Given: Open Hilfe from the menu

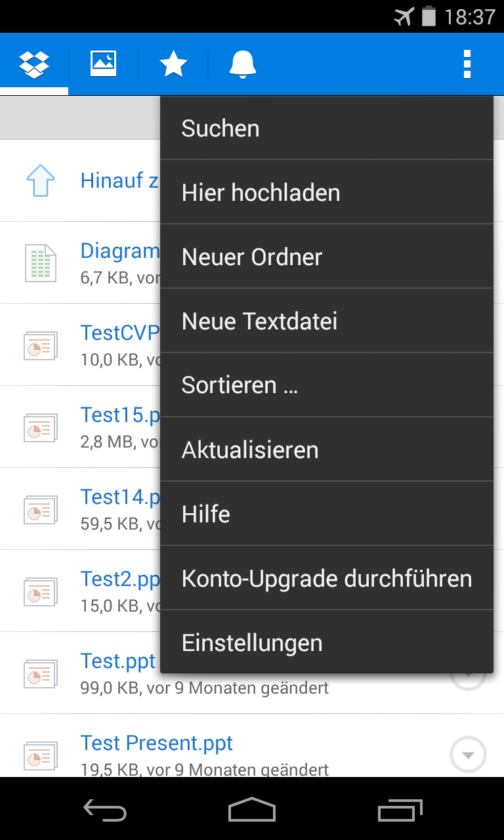Looking at the screenshot, I should tap(326, 514).
